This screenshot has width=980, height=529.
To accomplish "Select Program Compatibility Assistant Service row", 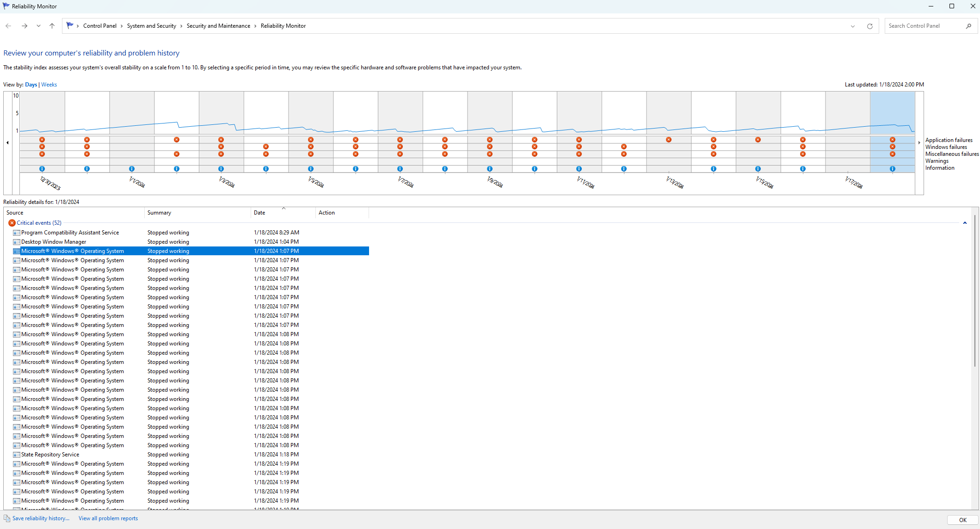I will click(191, 233).
